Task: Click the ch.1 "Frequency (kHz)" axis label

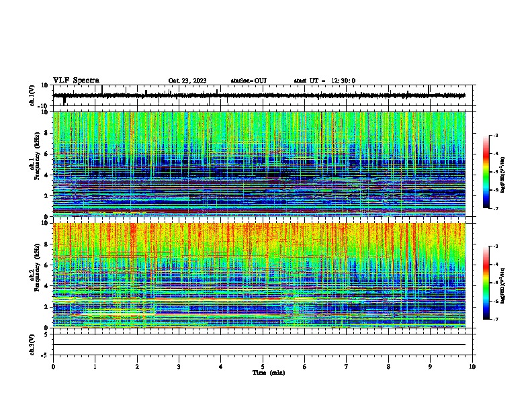Action: (x=37, y=156)
